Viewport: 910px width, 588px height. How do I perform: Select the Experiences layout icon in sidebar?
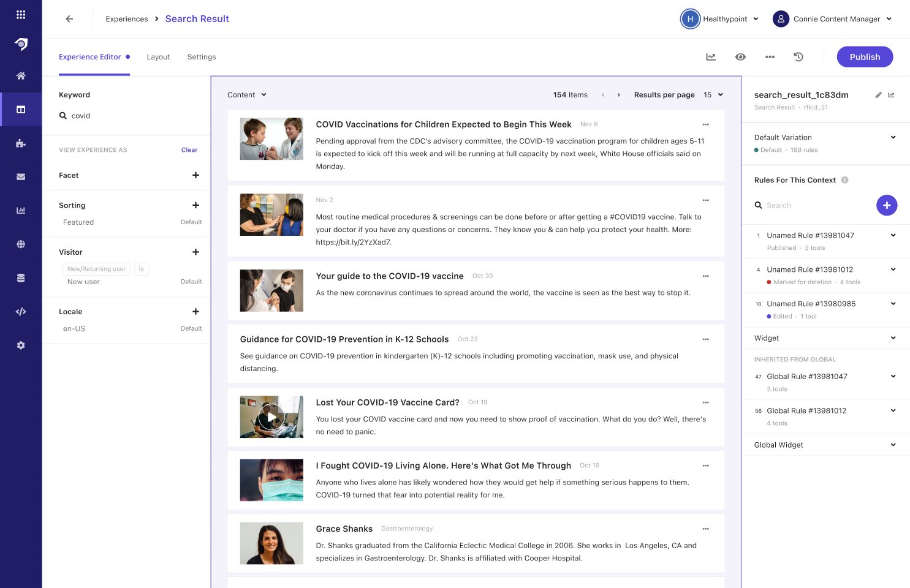click(21, 110)
